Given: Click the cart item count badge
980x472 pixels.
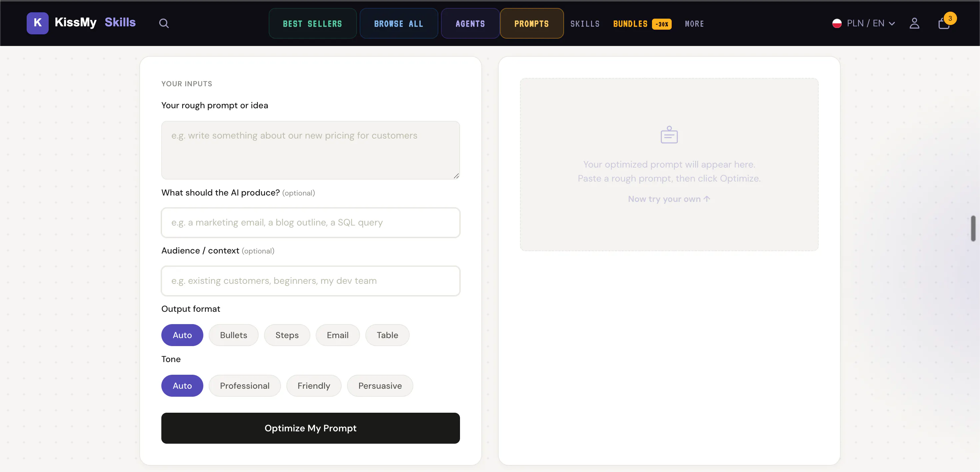Looking at the screenshot, I should (x=950, y=18).
